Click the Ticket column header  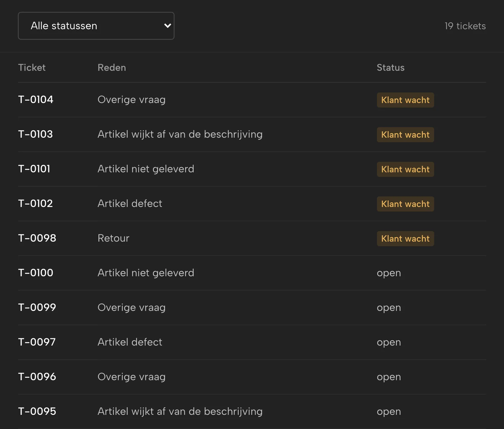click(32, 67)
